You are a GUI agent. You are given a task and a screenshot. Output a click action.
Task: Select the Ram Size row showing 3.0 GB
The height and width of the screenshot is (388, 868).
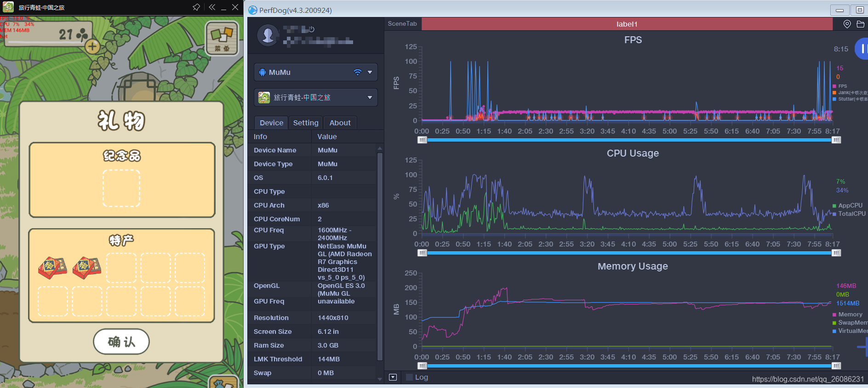312,345
